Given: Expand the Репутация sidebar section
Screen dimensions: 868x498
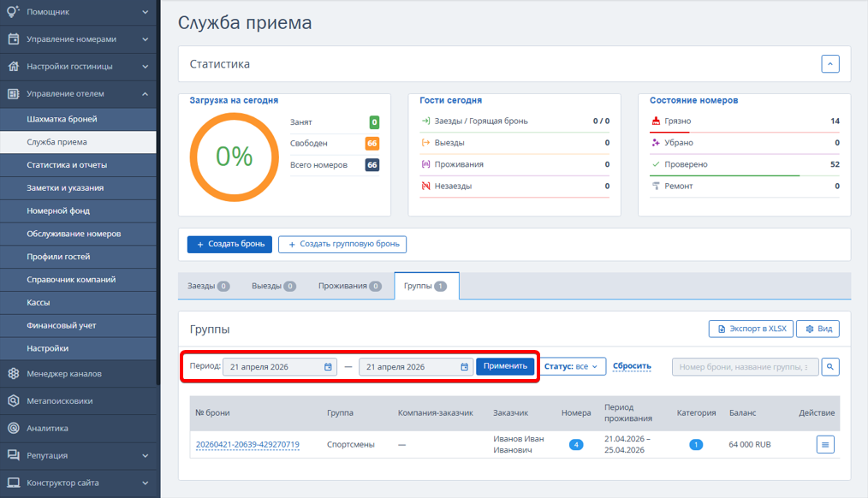Looking at the screenshot, I should 78,455.
